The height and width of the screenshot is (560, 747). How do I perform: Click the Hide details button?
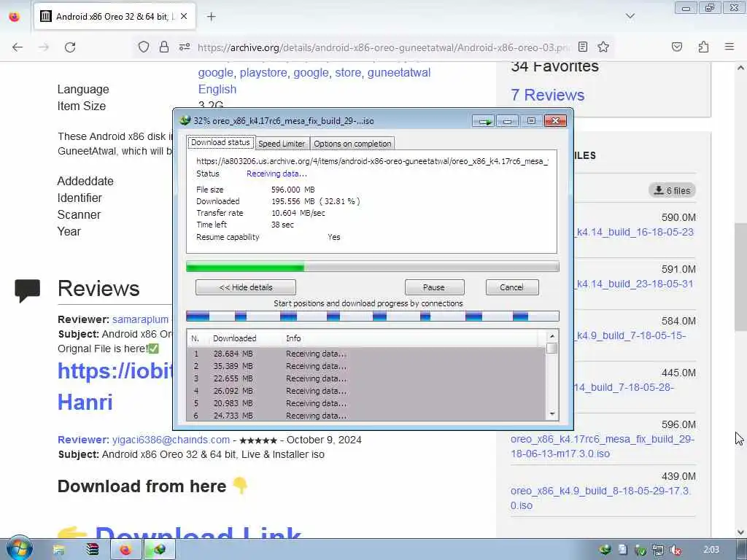pos(246,287)
